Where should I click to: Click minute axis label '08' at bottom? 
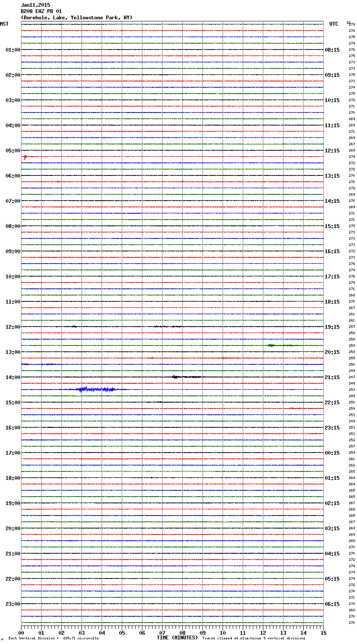coord(182,633)
